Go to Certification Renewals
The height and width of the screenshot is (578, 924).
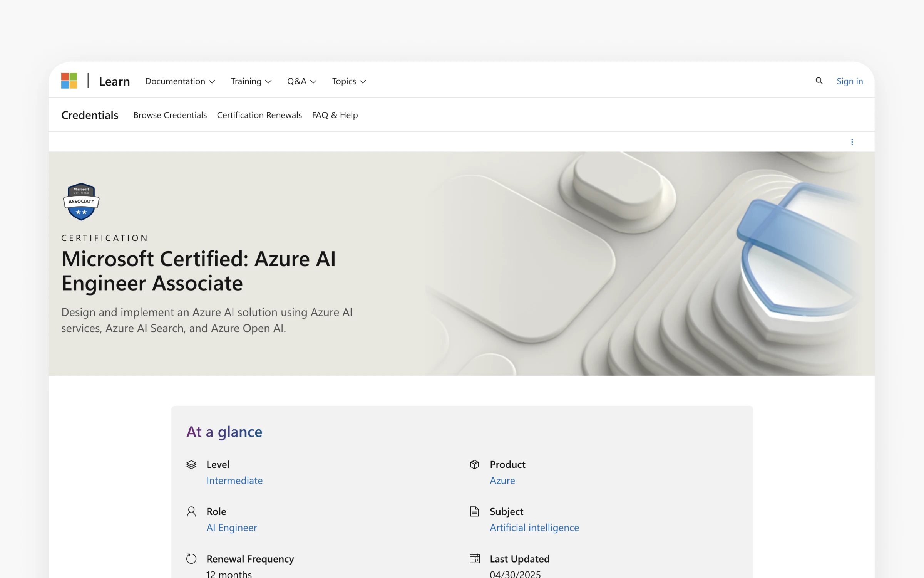(x=259, y=115)
